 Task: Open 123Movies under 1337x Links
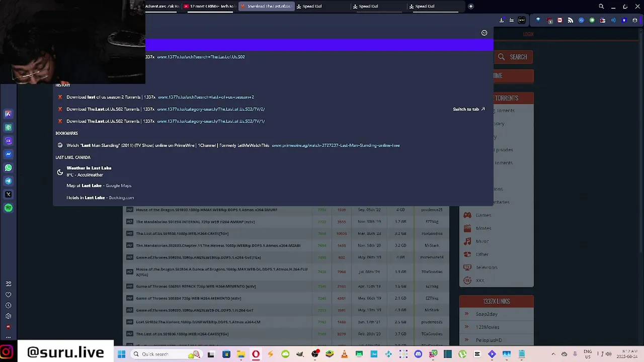tap(488, 327)
